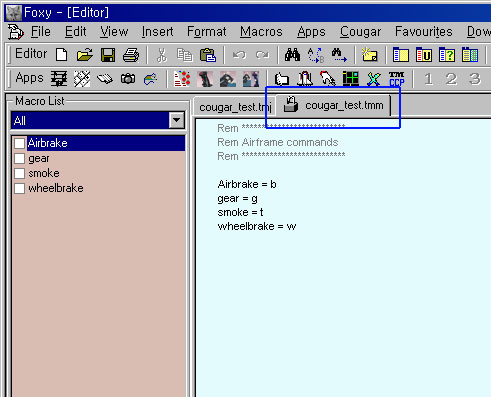Click the Foxy document icon in menu bar
The width and height of the screenshot is (491, 397).
[15, 32]
